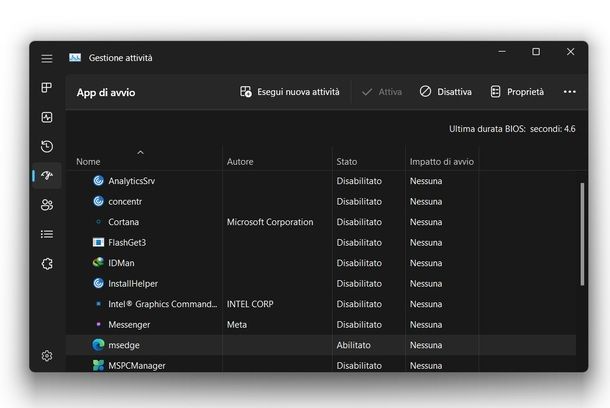The width and height of the screenshot is (610, 408).
Task: Open Proprietà for the selected app
Action: coord(517,92)
